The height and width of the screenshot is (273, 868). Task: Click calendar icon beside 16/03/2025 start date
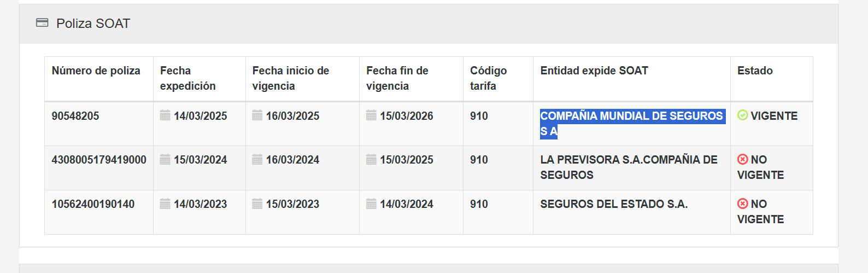tap(257, 115)
